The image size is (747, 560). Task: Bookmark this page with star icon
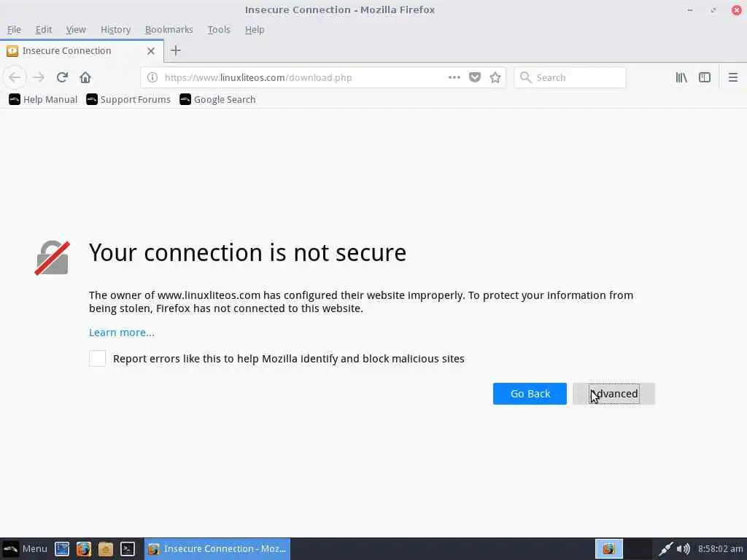tap(495, 77)
